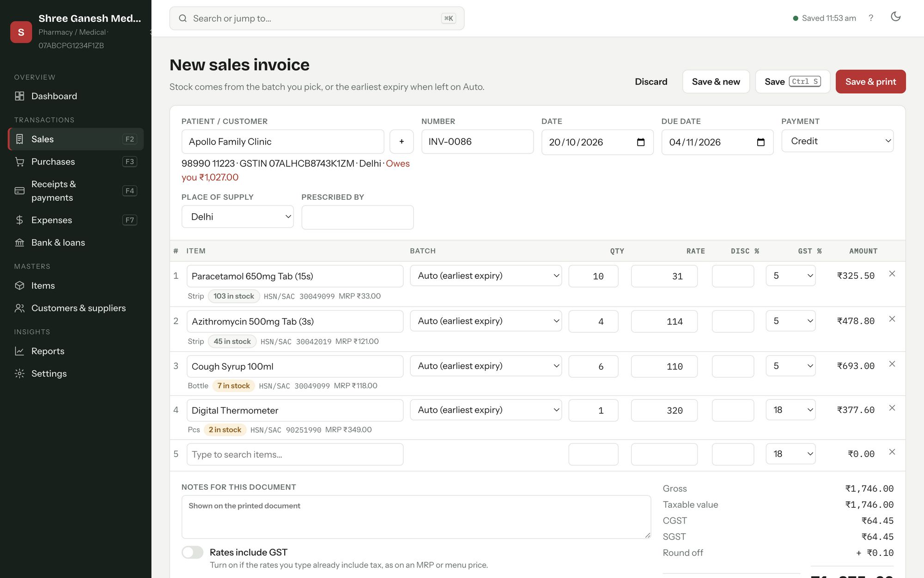Open Items master list
The image size is (924, 578).
tap(76, 286)
